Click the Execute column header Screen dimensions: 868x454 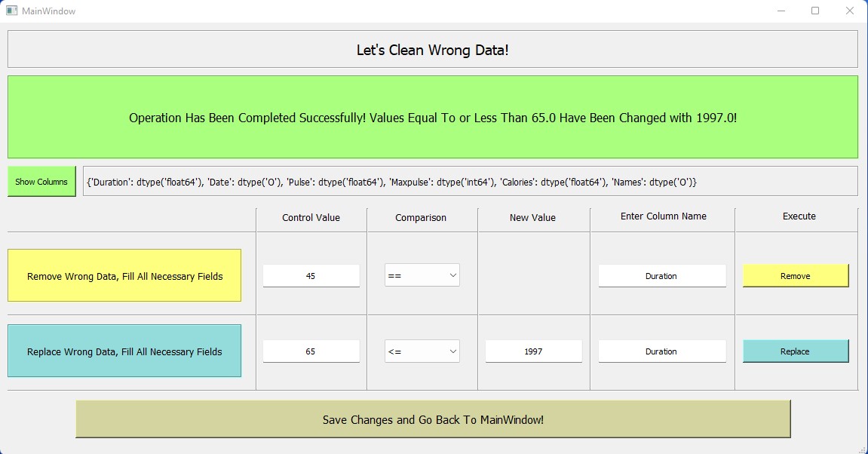point(798,217)
